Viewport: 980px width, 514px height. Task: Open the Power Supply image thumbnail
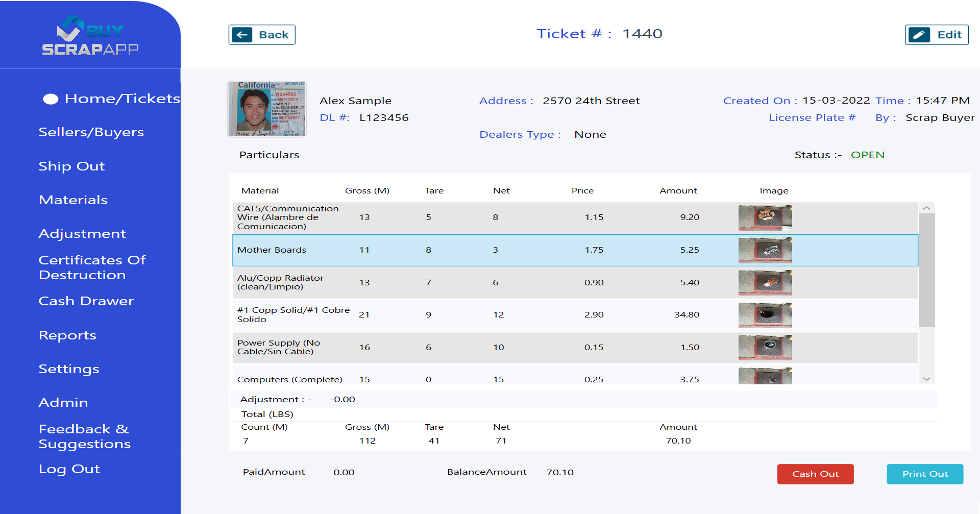[x=765, y=347]
